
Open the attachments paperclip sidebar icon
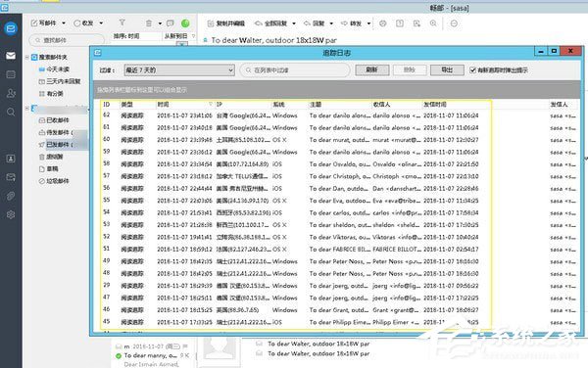coord(11,196)
